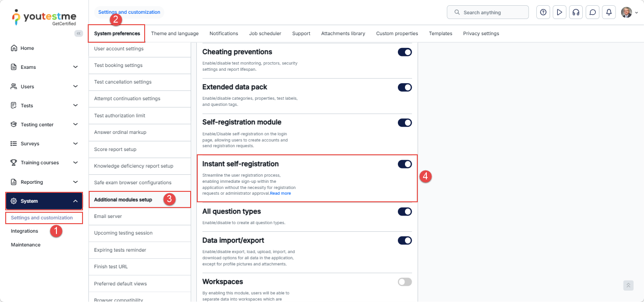Click the Home icon in sidebar

pyautogui.click(x=14, y=48)
